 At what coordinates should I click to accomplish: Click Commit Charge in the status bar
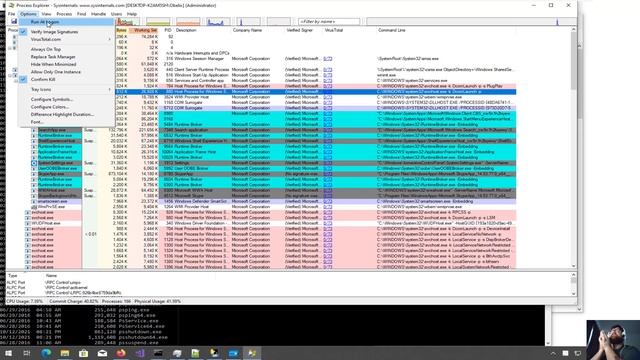point(74,301)
